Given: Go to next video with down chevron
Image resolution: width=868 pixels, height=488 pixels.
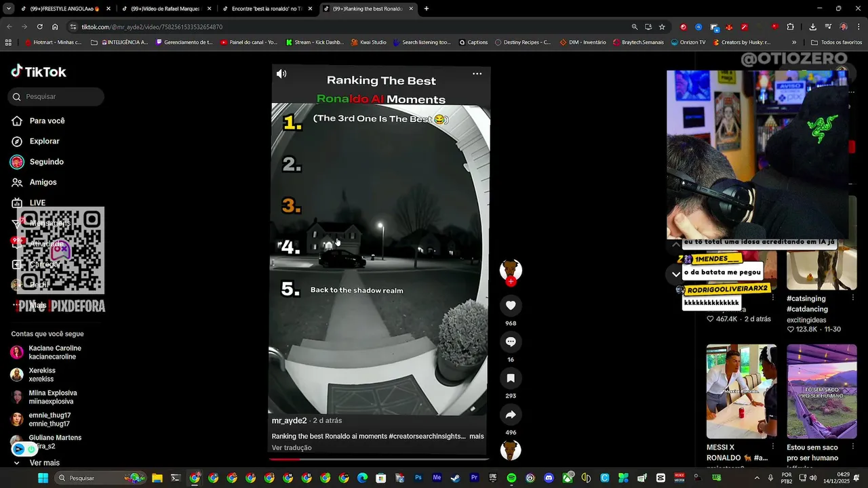Looking at the screenshot, I should pos(676,274).
